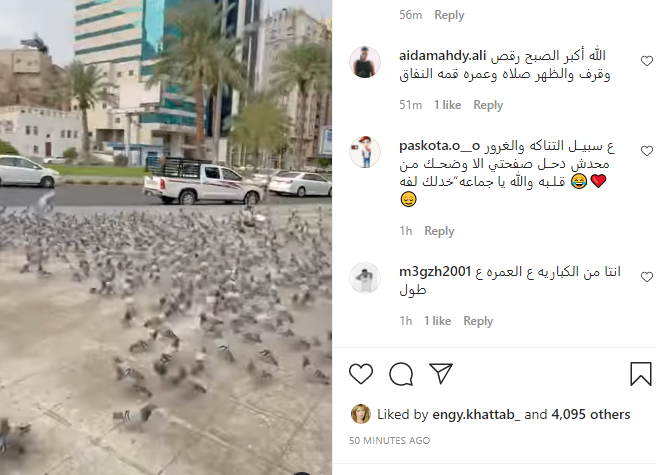Share post via paper plane icon
Viewport: 656px width, 475px height.
441,373
